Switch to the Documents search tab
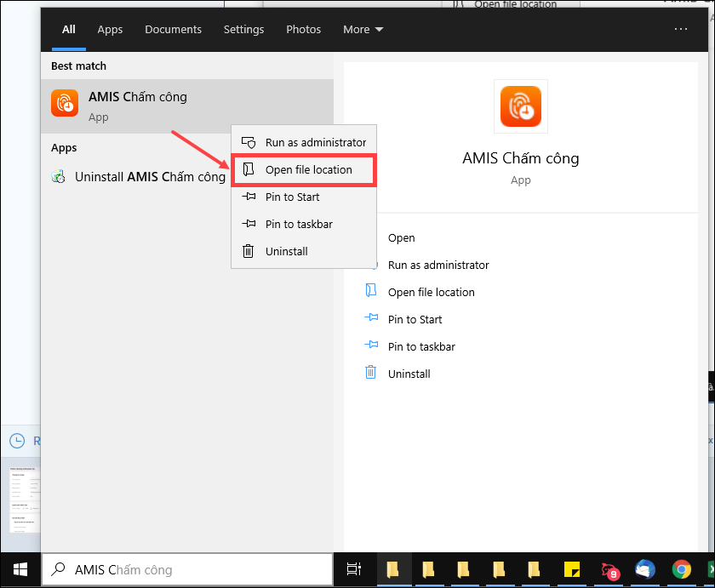Screen dimensions: 715x588 (173, 29)
